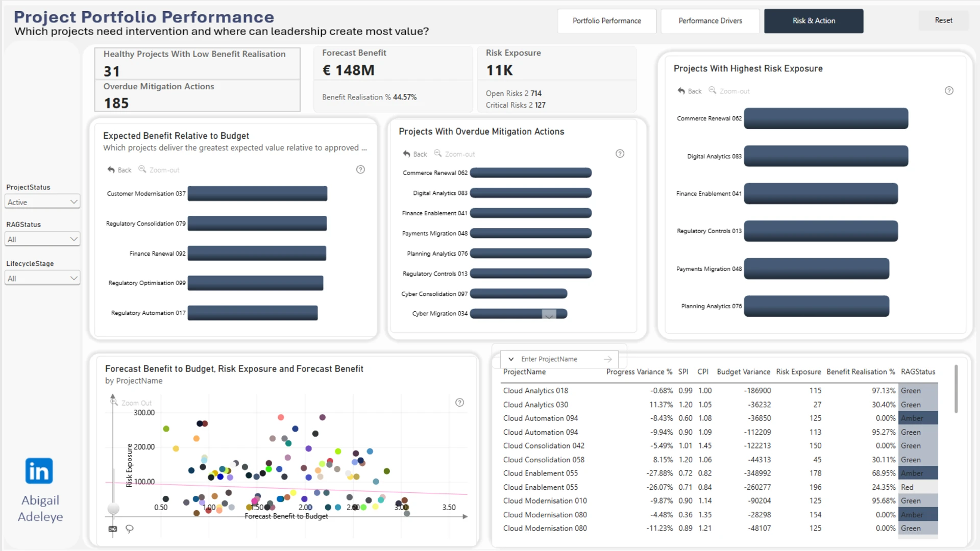Open help icon in Expected Benefit chart
This screenshot has width=980, height=551.
tap(360, 169)
